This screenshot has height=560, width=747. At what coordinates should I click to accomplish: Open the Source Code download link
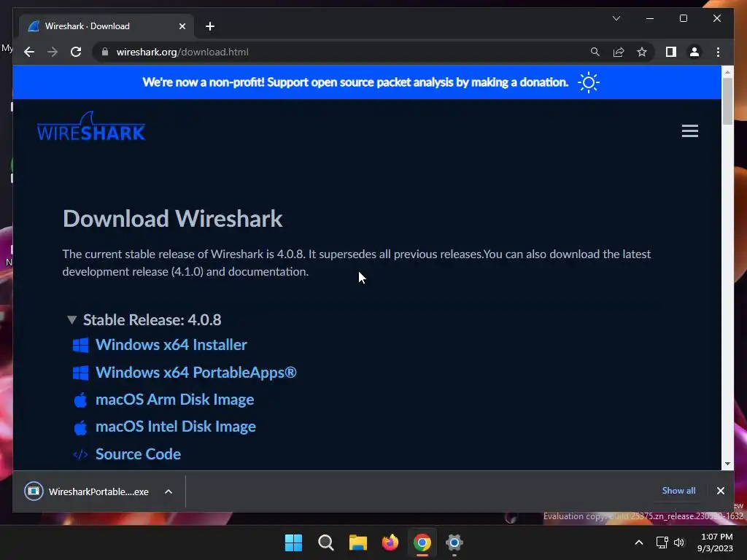(x=138, y=454)
